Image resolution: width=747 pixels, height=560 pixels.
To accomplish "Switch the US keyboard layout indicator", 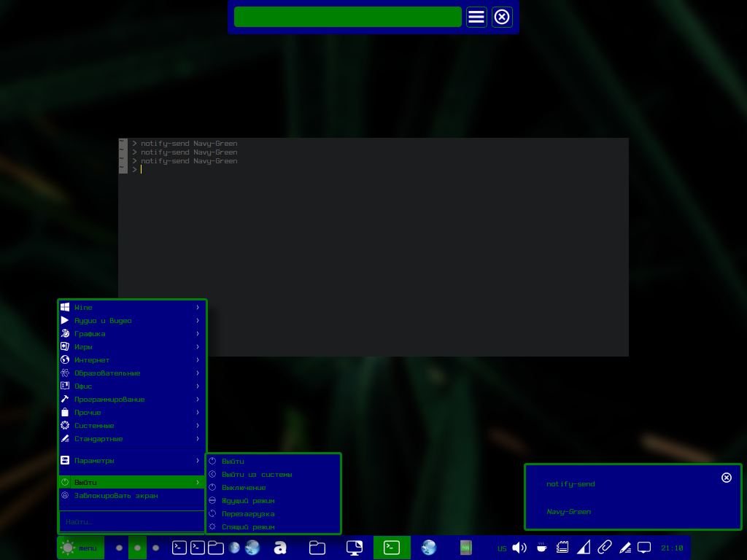I will click(x=502, y=548).
